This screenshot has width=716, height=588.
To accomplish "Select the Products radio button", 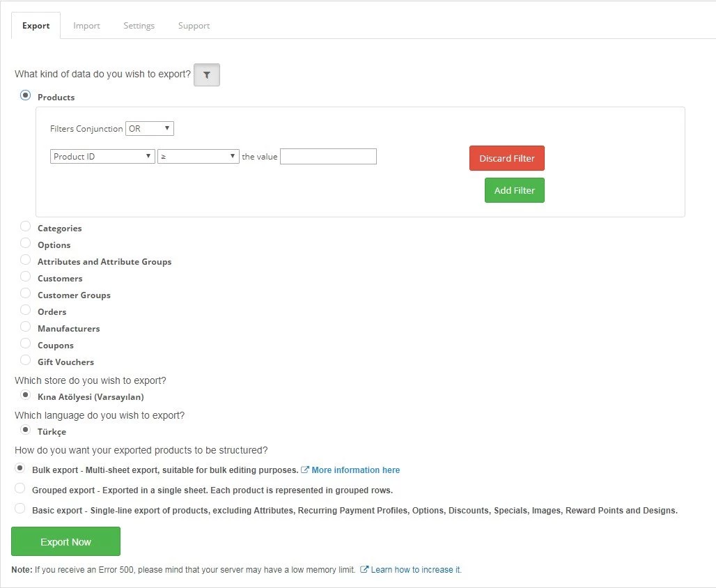I will (25, 95).
